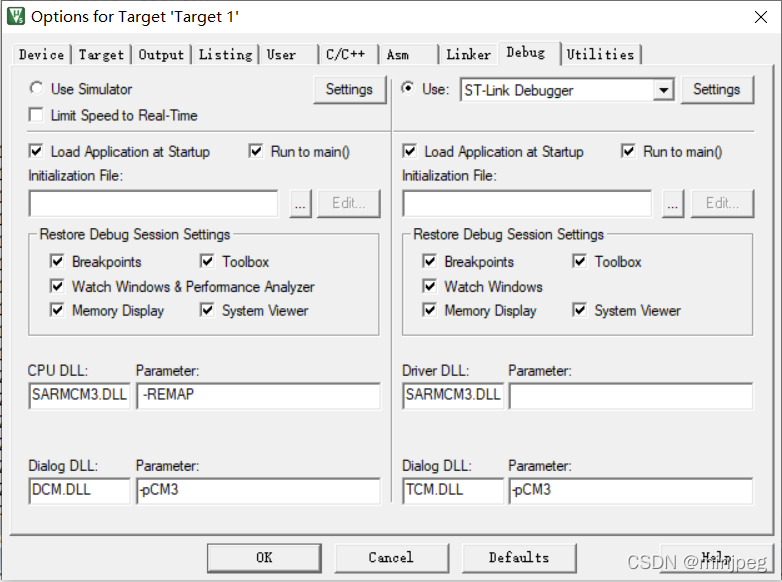
Task: Close the Options for Target dialog
Action: point(761,17)
